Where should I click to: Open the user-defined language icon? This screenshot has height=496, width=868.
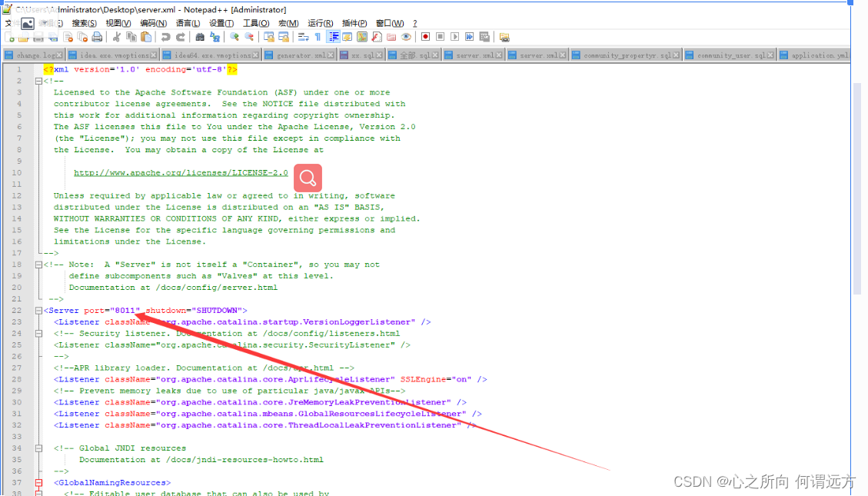(348, 37)
